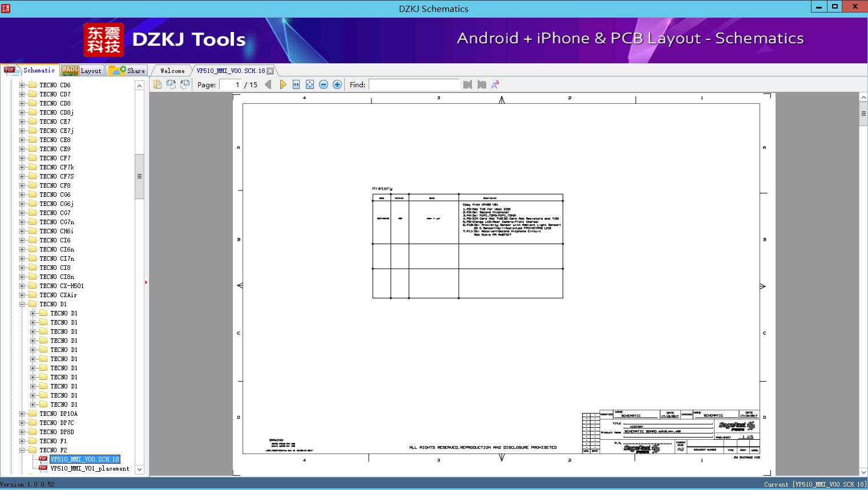
Task: Expand the TECNO CD7 tree node
Action: point(22,94)
